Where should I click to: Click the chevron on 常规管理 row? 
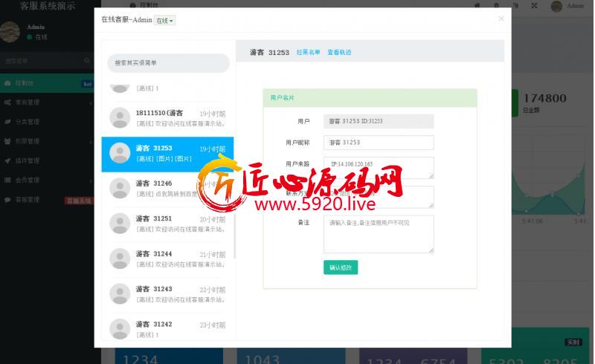[91, 103]
